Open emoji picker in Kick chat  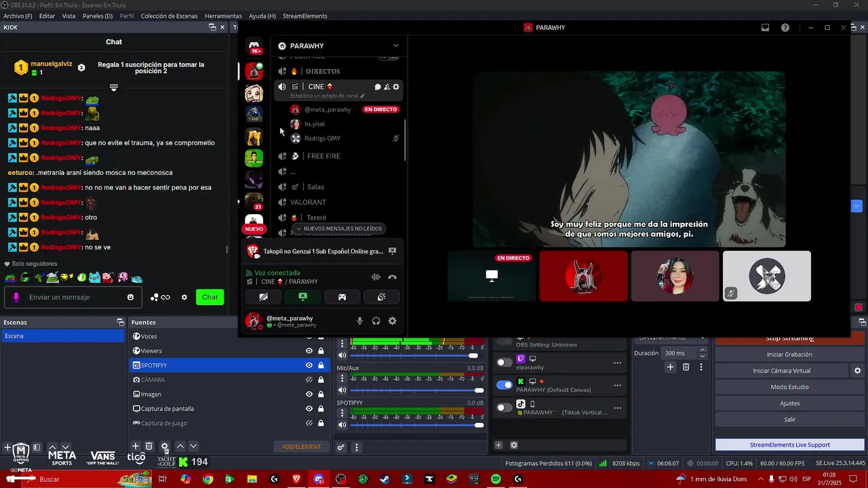(130, 297)
